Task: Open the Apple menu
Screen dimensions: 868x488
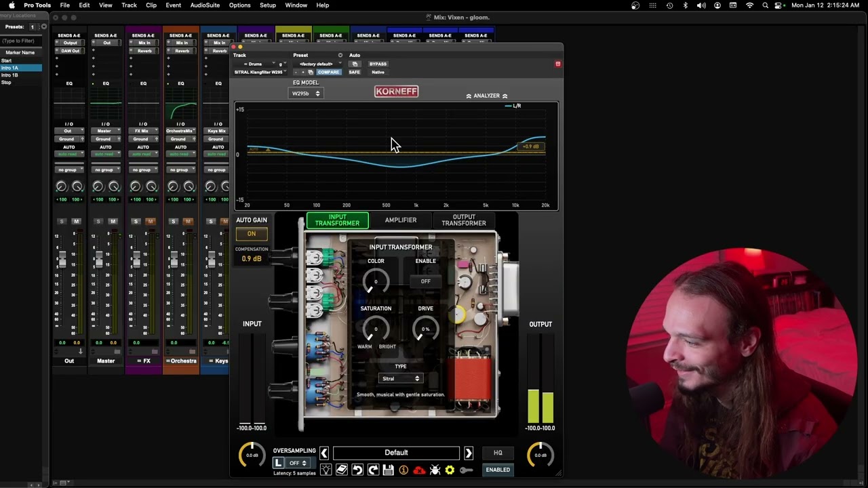Action: [12, 5]
